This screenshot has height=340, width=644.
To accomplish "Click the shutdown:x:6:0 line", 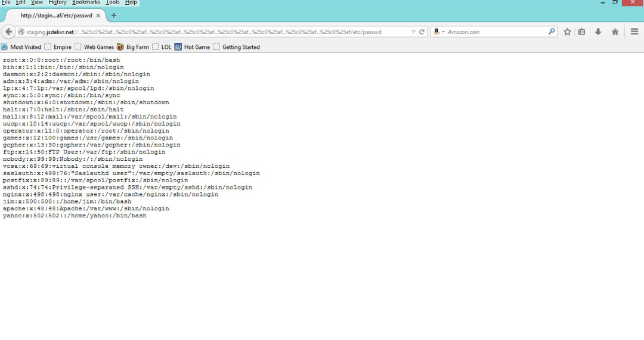I will coord(86,102).
